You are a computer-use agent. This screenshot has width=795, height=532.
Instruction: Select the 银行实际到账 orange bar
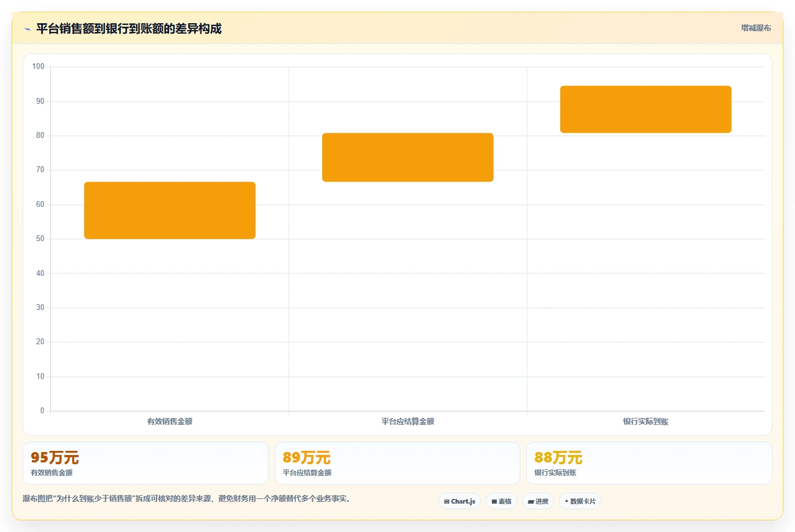point(646,110)
